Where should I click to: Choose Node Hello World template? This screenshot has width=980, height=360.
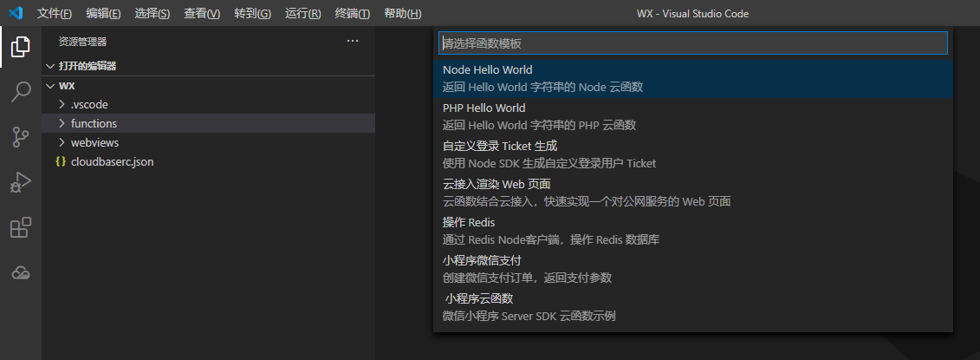(693, 79)
